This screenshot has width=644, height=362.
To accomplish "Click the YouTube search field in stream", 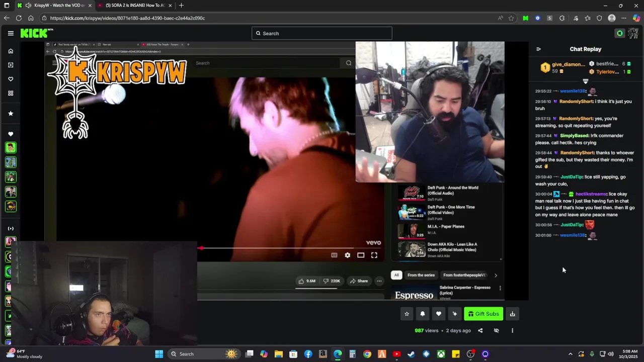I will coord(269,63).
